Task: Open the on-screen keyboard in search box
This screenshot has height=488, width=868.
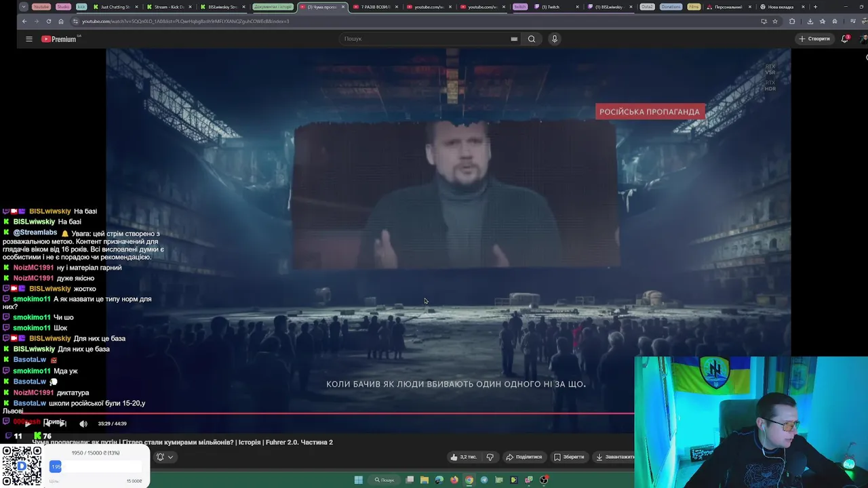Action: click(x=514, y=39)
